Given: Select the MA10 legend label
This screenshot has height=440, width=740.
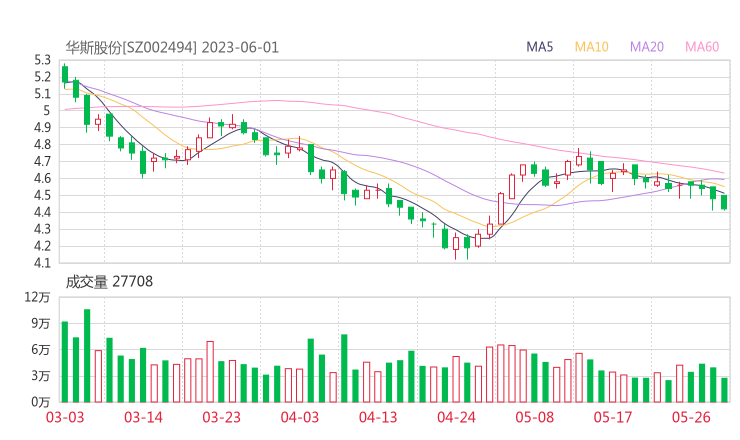Looking at the screenshot, I should pos(591,47).
